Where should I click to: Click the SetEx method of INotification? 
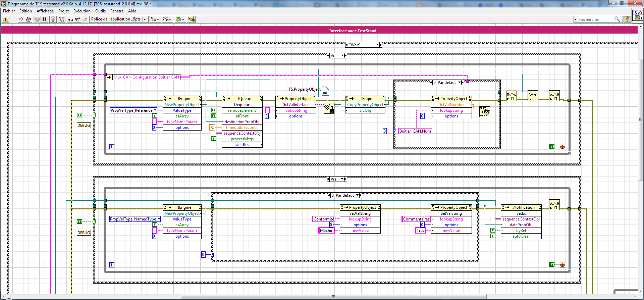[521, 213]
